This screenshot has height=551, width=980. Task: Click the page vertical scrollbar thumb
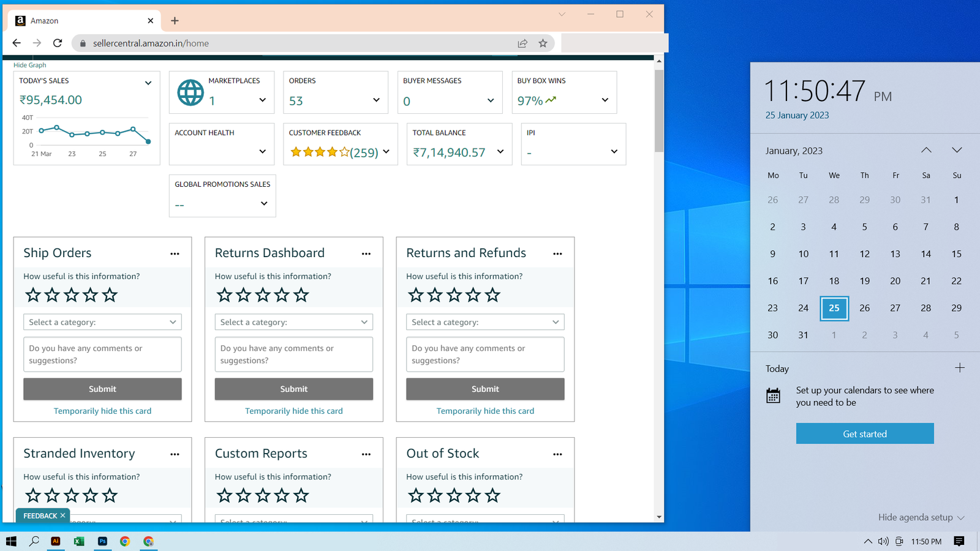[659, 110]
